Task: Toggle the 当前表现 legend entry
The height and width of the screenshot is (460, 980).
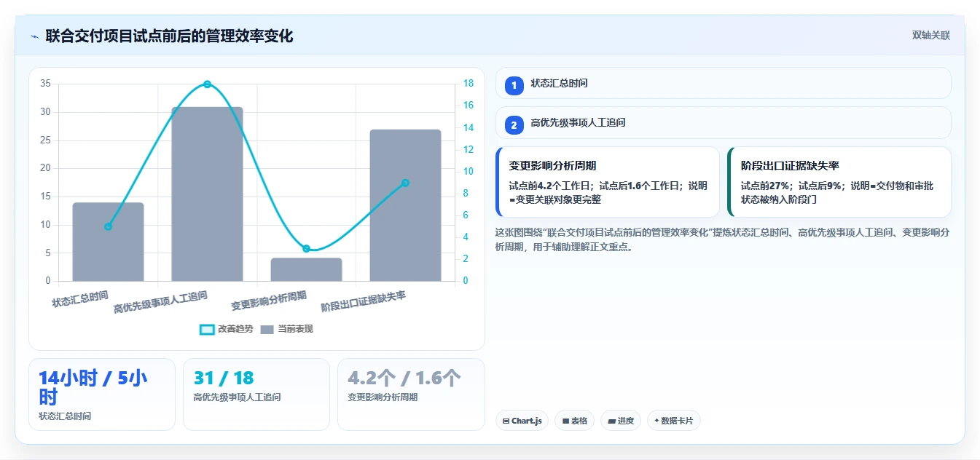Action: click(x=286, y=329)
